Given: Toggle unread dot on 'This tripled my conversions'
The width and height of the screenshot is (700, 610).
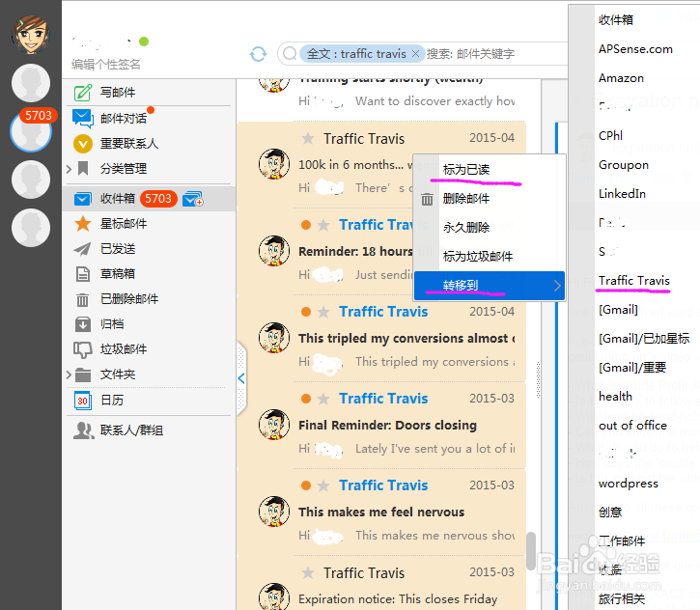Looking at the screenshot, I should (x=306, y=312).
